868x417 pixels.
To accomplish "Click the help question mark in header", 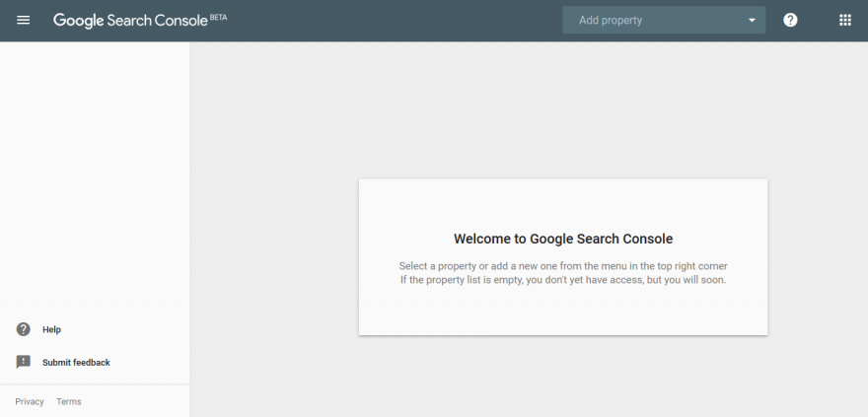I will point(790,20).
